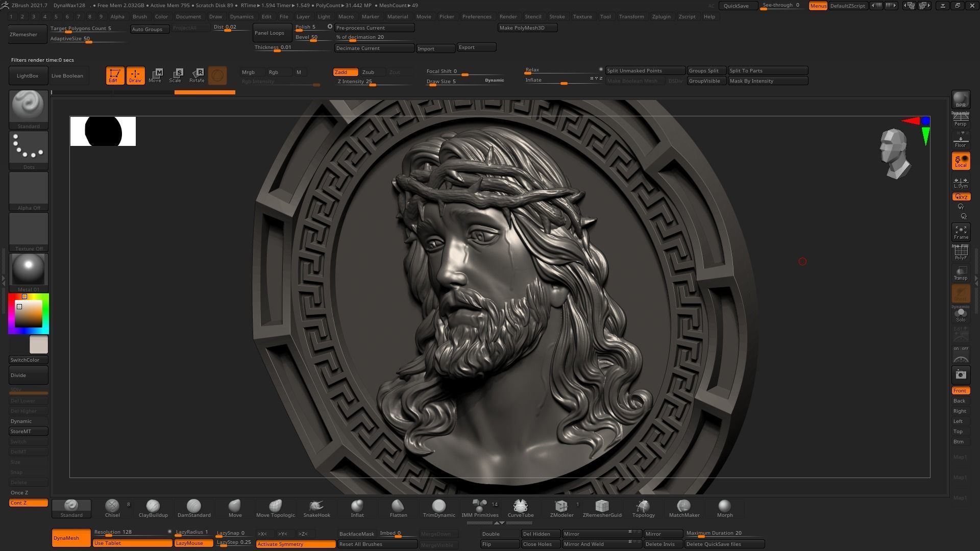Select the ZRemesherGuide brush
The image size is (980, 551).
[602, 508]
